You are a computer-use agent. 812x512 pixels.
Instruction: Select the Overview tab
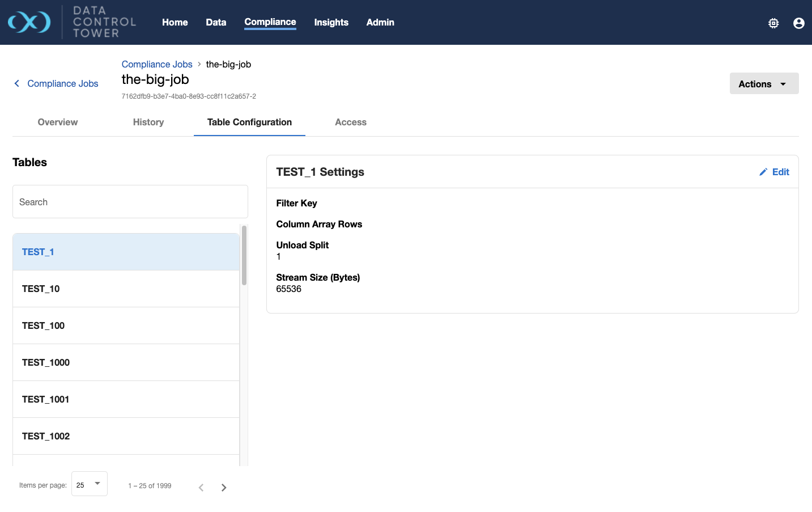(58, 122)
